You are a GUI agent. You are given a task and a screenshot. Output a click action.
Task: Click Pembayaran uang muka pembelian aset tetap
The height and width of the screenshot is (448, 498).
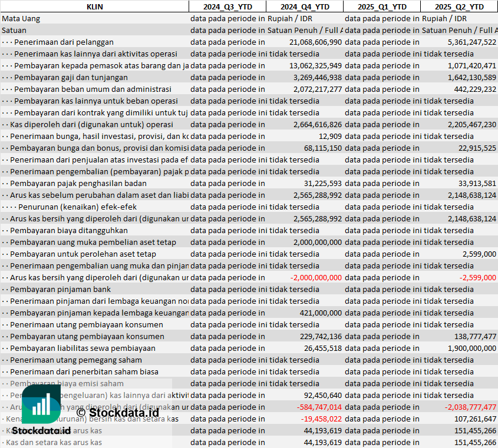tap(93, 242)
